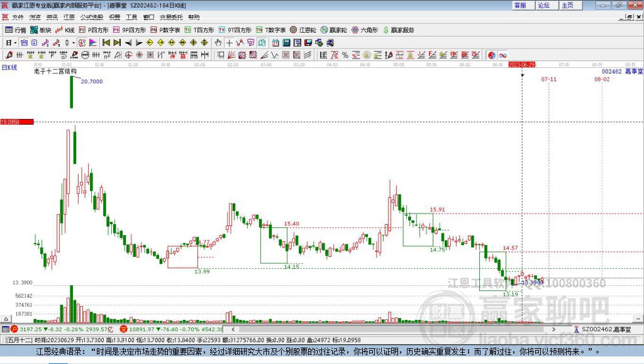Screen dimensions: 644x364
Task: Click the red 19.0958 price marker
Action: (x=16, y=122)
